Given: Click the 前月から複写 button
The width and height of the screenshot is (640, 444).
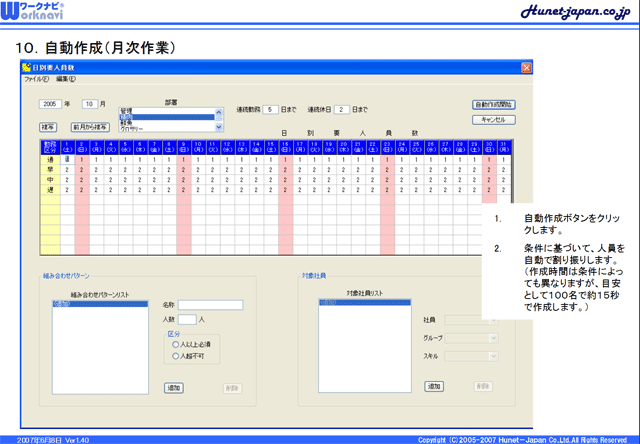Looking at the screenshot, I should pos(91,127).
